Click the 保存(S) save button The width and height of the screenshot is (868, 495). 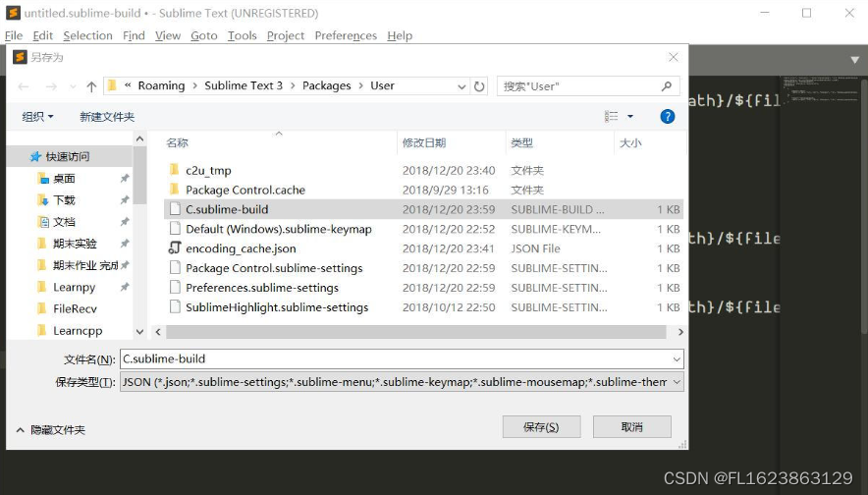pos(541,427)
